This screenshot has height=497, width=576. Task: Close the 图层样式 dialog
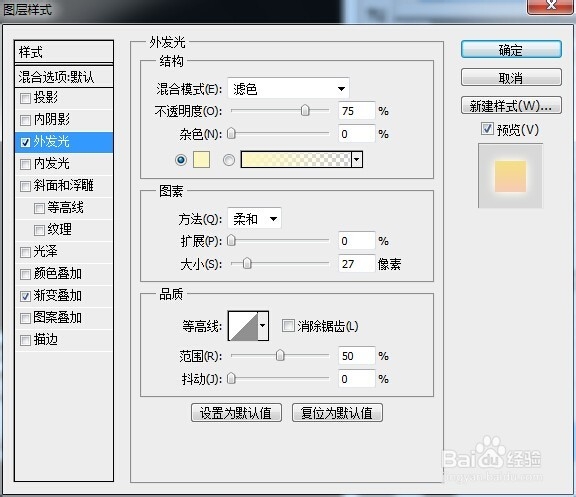tap(550, 6)
